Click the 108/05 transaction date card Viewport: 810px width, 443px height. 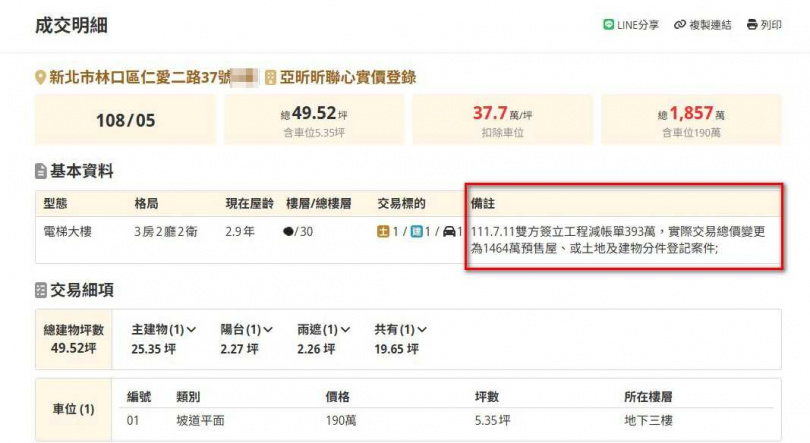coord(126,120)
